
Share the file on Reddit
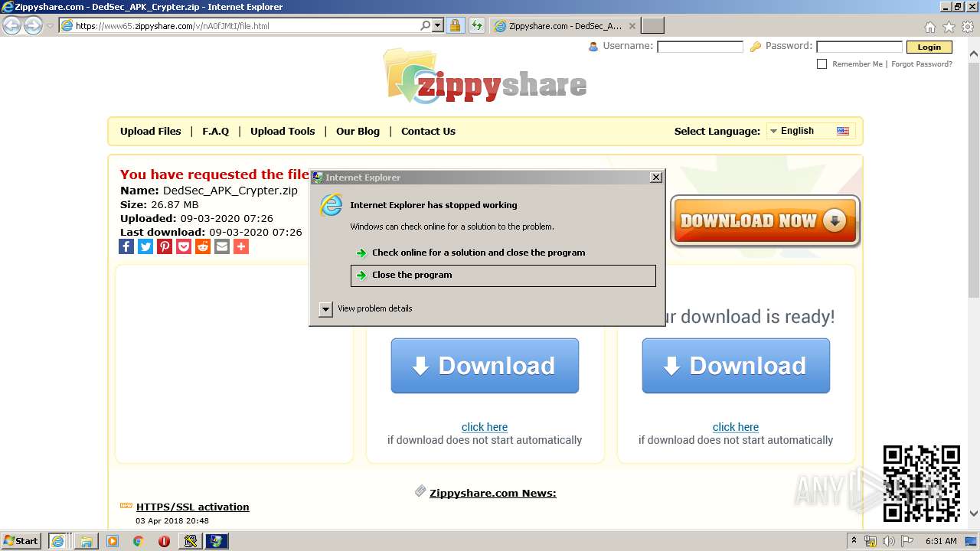(x=203, y=246)
